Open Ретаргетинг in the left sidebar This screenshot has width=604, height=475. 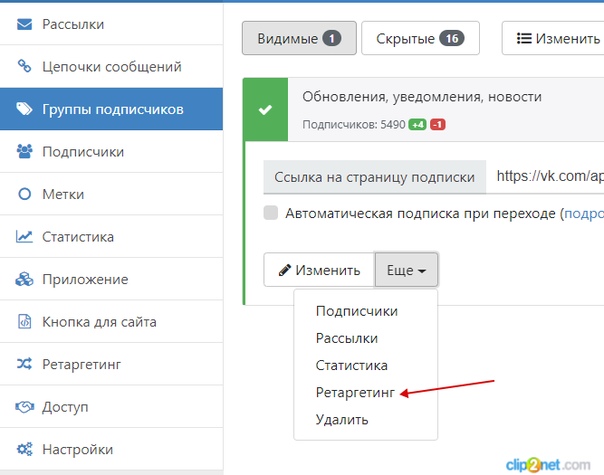[x=81, y=365]
